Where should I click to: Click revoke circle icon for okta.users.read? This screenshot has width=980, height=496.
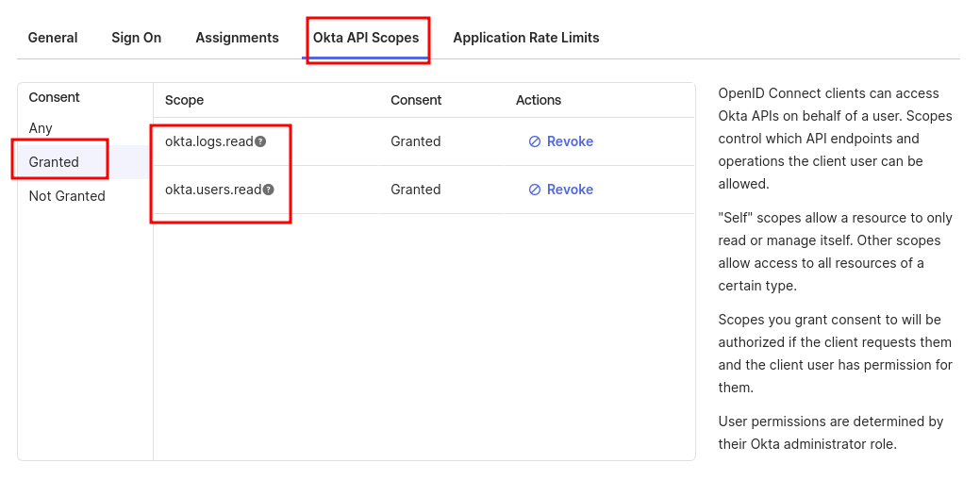[x=535, y=190]
